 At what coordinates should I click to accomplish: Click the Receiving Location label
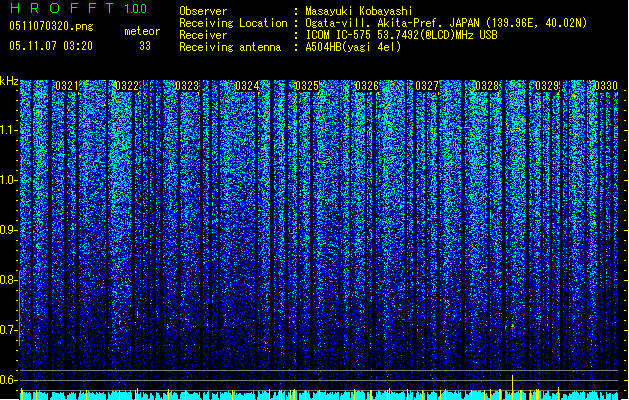pos(233,23)
